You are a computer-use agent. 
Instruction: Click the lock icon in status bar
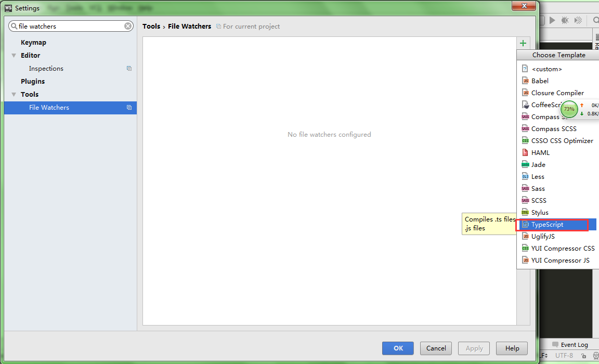point(583,356)
